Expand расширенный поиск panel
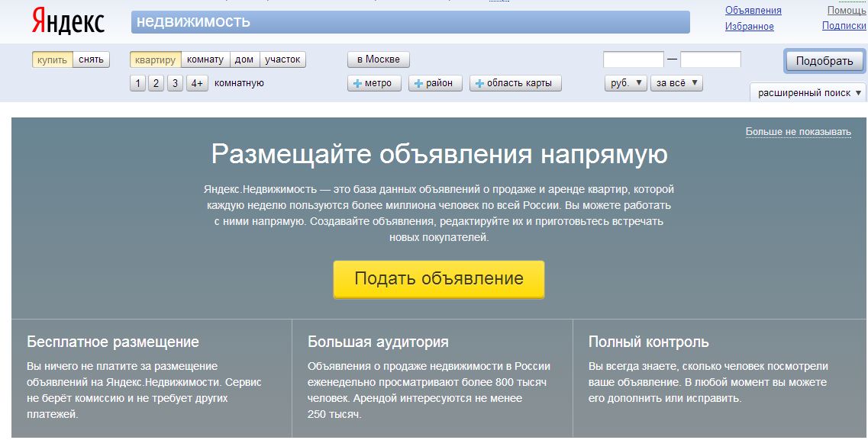 (808, 92)
